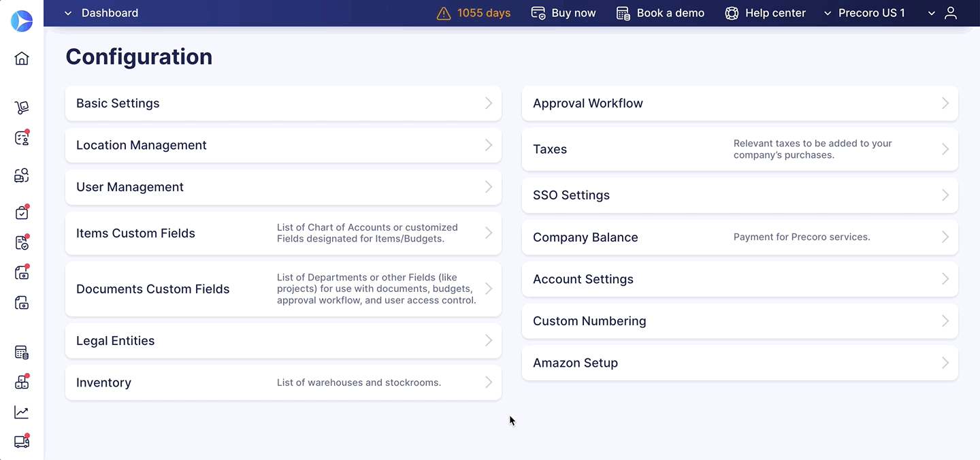Click the user profile icon
The width and height of the screenshot is (980, 460).
[x=951, y=13]
